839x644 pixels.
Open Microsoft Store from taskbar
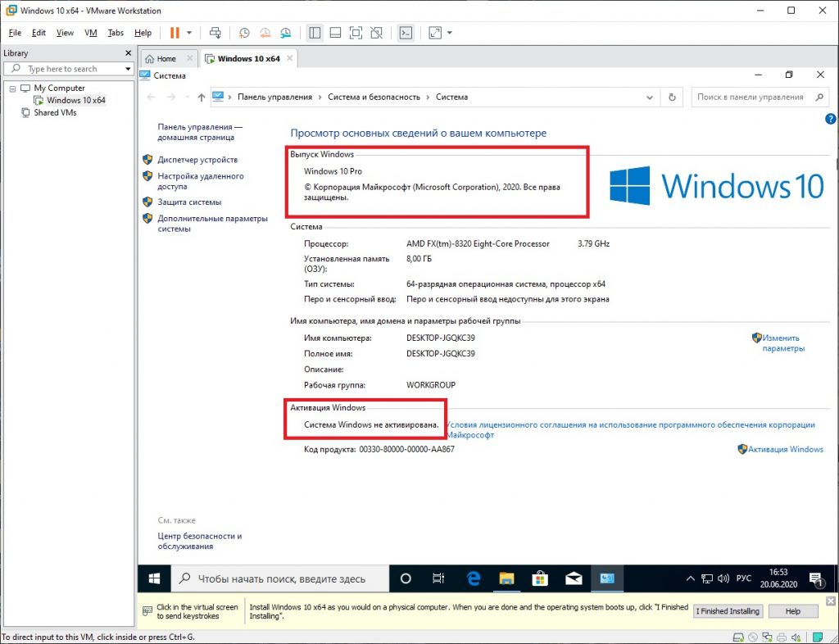(540, 578)
